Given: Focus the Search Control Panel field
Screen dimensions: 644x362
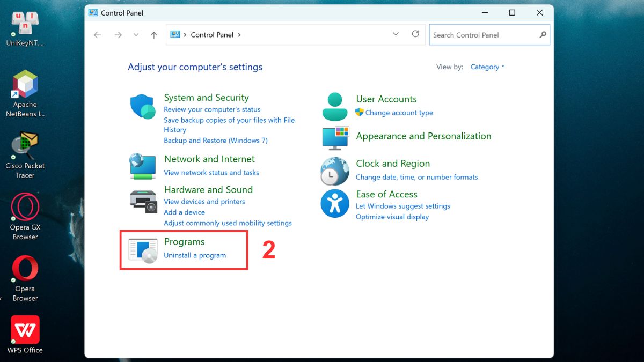Looking at the screenshot, I should click(x=489, y=35).
